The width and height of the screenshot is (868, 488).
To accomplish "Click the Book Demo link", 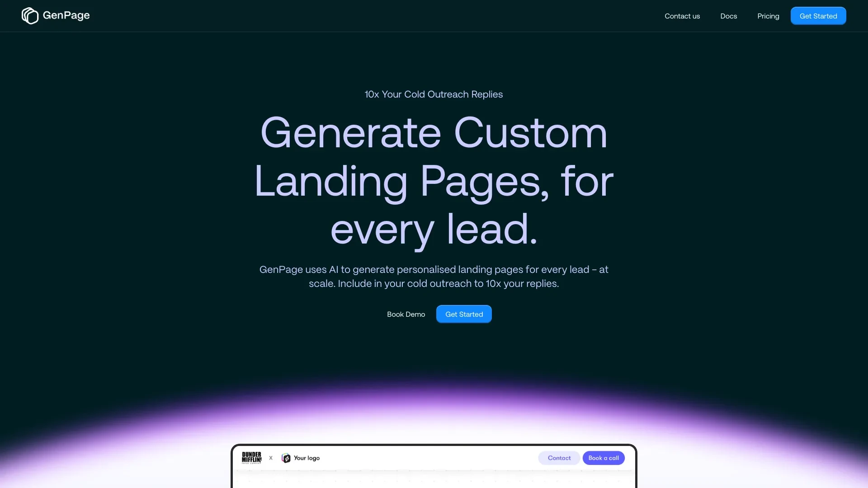I will pos(406,314).
